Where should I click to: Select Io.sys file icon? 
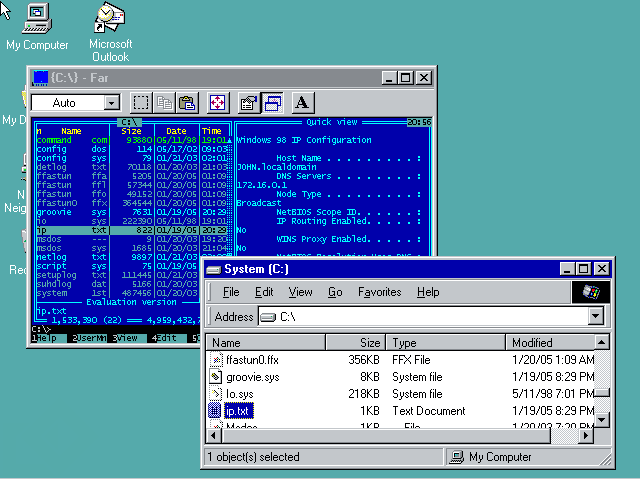coord(216,394)
